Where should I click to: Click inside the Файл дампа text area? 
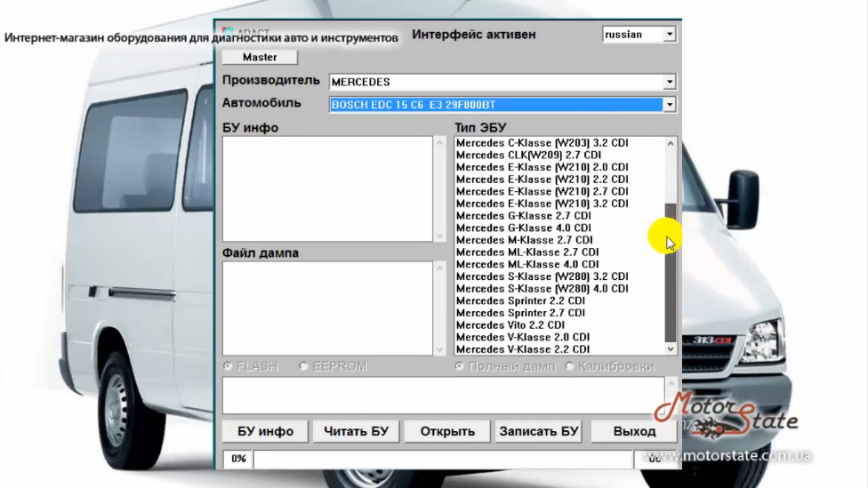(x=327, y=308)
